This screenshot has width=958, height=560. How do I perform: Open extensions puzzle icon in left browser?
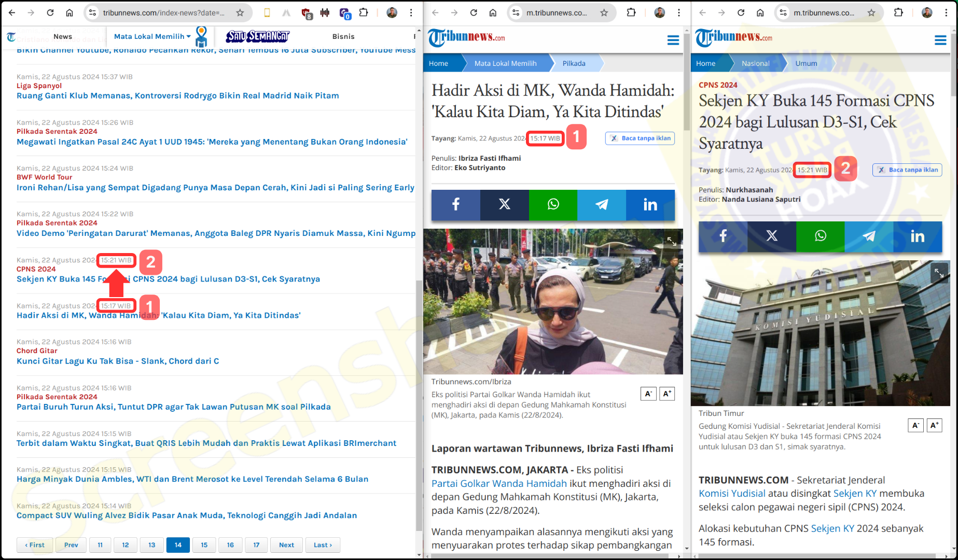coord(364,12)
